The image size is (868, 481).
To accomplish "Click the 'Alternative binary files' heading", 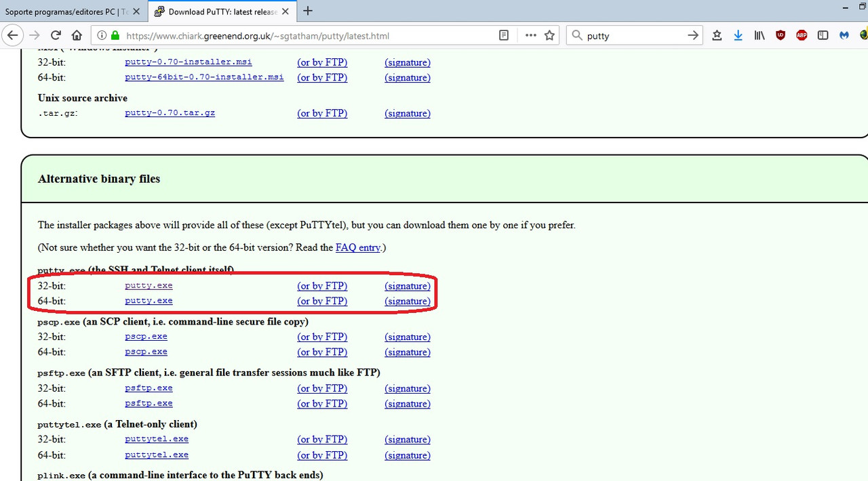I will point(99,180).
